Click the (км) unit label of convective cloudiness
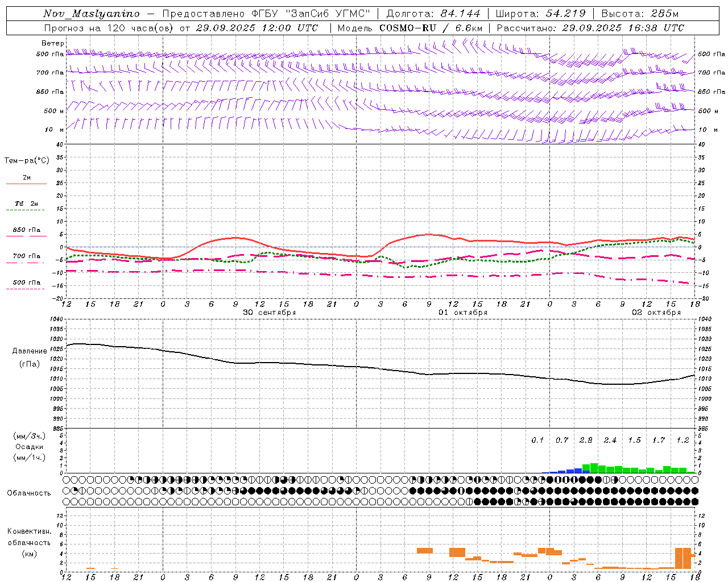728x582 pixels. coord(29,554)
